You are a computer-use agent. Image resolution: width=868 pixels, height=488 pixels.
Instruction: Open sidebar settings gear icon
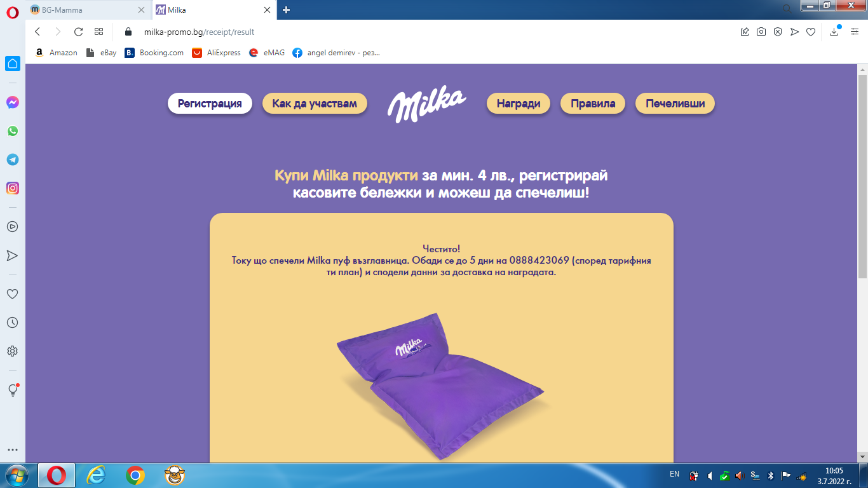click(x=12, y=351)
